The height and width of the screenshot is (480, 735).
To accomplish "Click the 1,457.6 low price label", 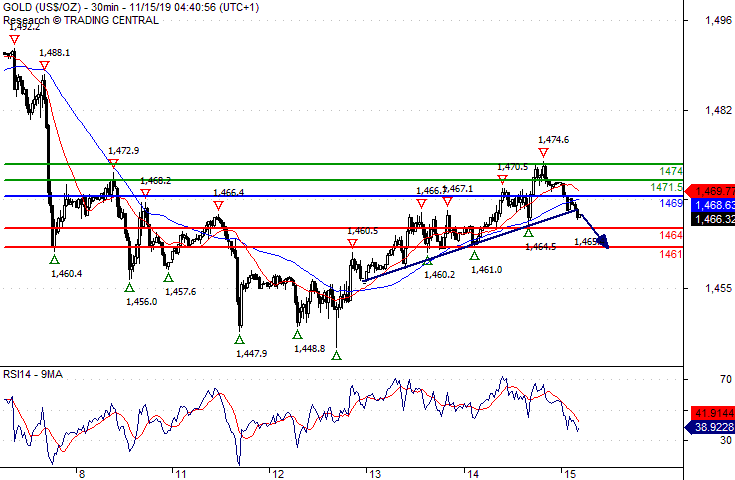I will [x=180, y=292].
